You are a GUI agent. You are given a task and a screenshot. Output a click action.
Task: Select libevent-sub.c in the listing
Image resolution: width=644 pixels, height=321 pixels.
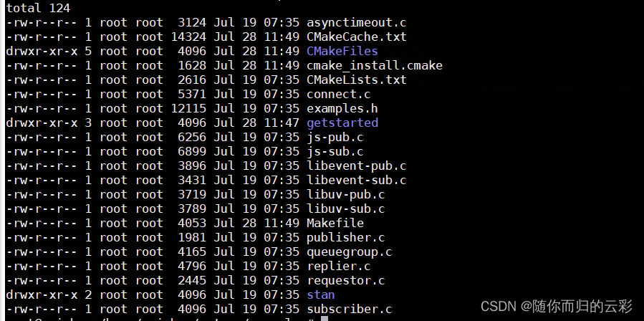coord(356,180)
